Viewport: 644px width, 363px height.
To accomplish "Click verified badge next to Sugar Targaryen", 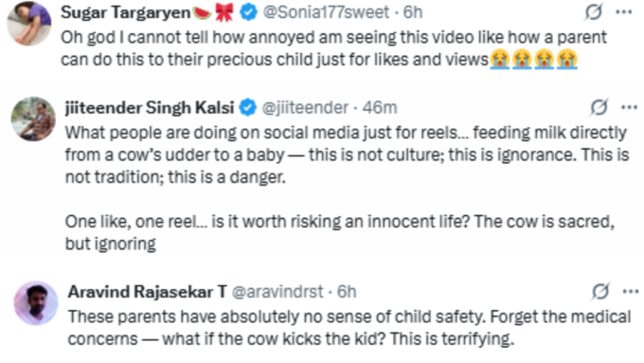I will (248, 12).
